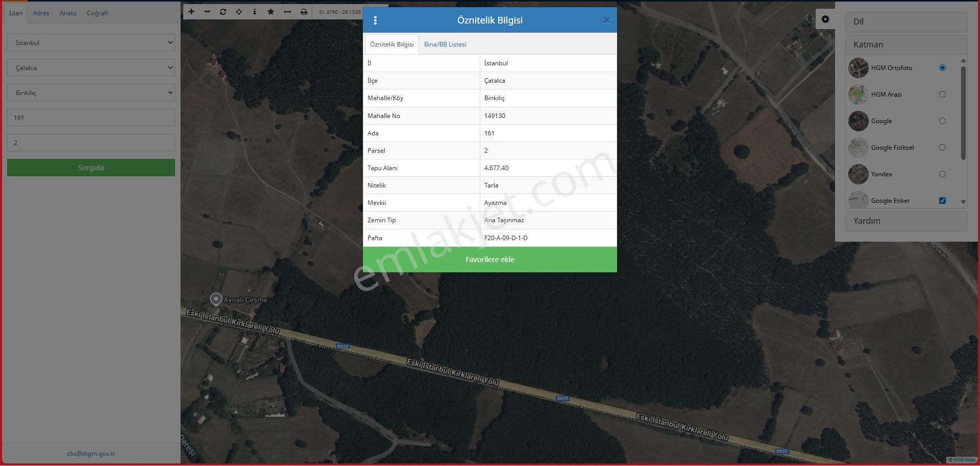This screenshot has height=466, width=980.
Task: Click the zoom out minus icon
Action: click(x=207, y=12)
